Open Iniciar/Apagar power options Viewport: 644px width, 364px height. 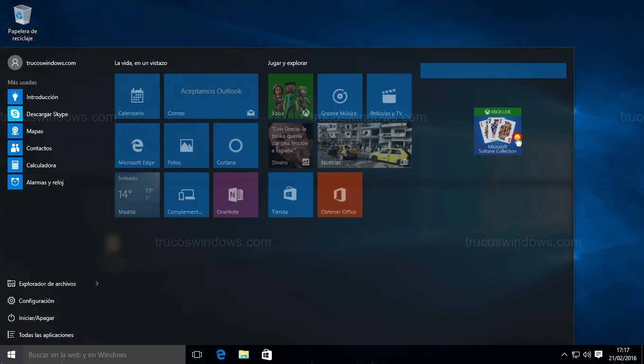[36, 318]
